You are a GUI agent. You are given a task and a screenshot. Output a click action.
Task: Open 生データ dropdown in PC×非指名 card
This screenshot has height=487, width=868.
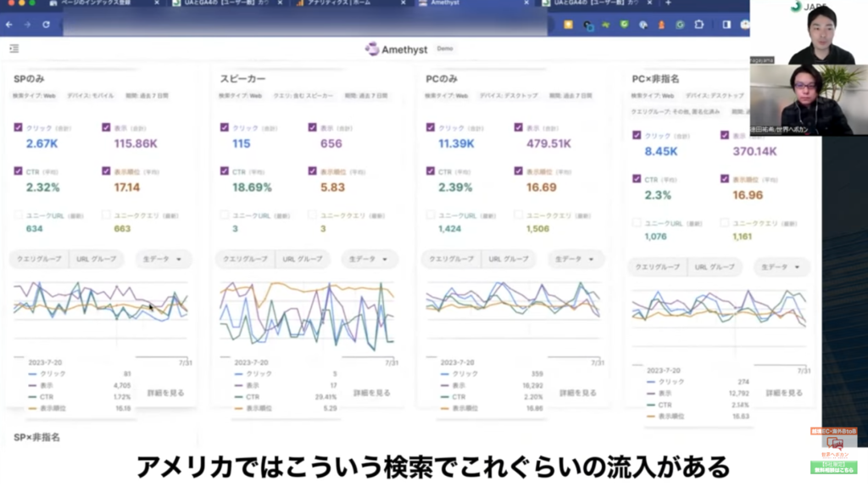click(781, 267)
